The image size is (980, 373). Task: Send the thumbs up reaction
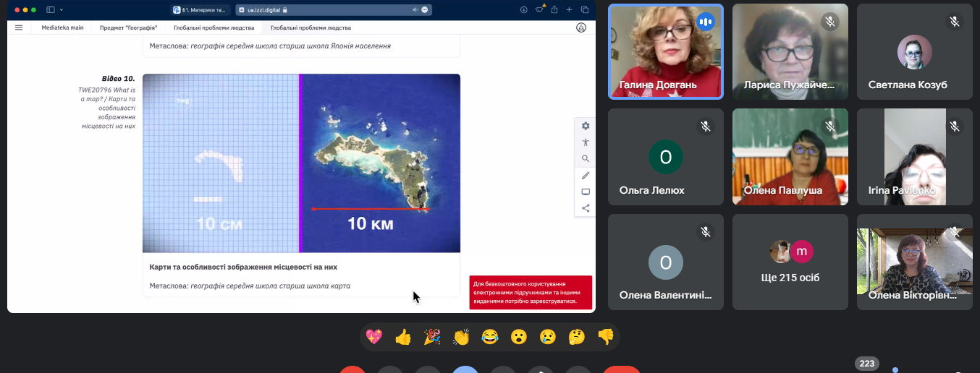pos(402,336)
